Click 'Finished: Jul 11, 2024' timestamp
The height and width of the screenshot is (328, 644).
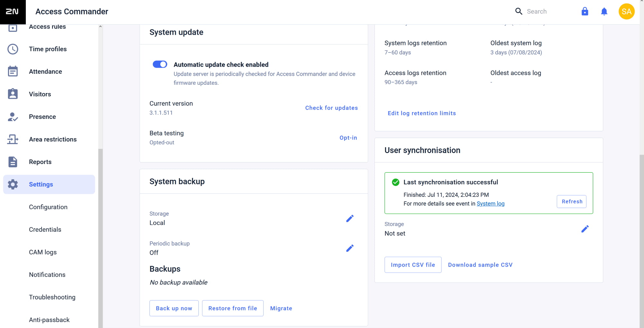[x=446, y=195]
